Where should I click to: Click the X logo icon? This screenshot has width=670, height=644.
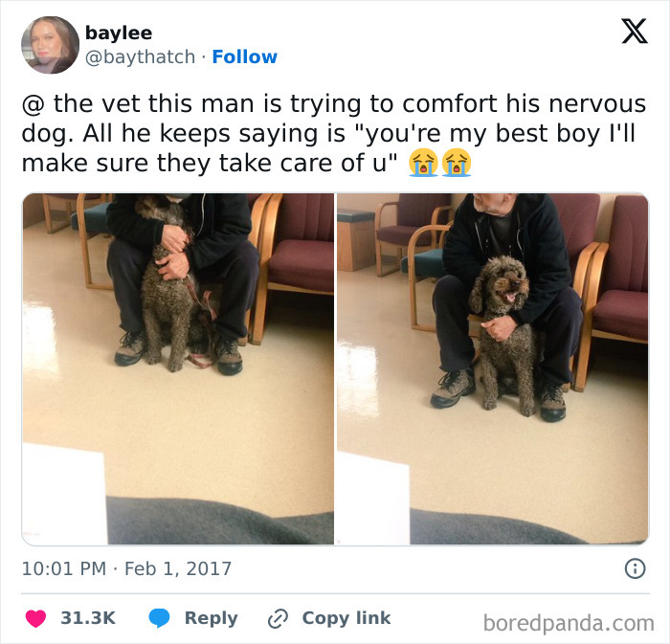click(635, 32)
